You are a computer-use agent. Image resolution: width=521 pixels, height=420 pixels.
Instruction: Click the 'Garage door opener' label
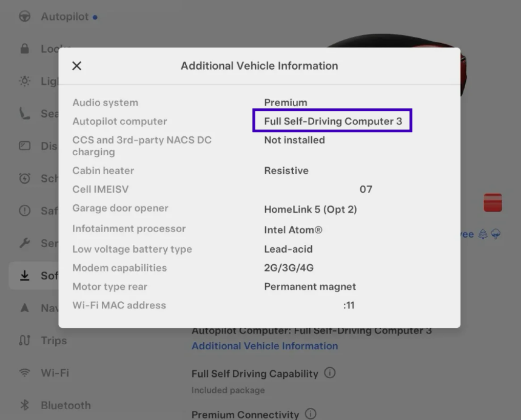[120, 208]
